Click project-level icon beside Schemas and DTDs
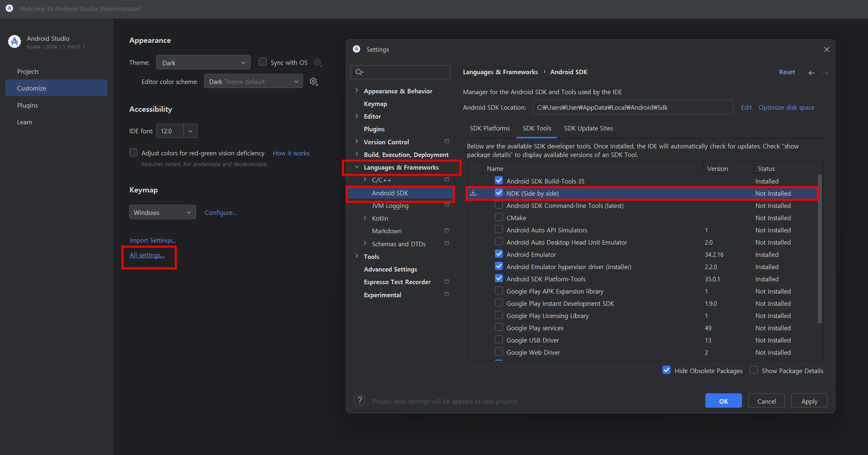The image size is (868, 455). [447, 243]
